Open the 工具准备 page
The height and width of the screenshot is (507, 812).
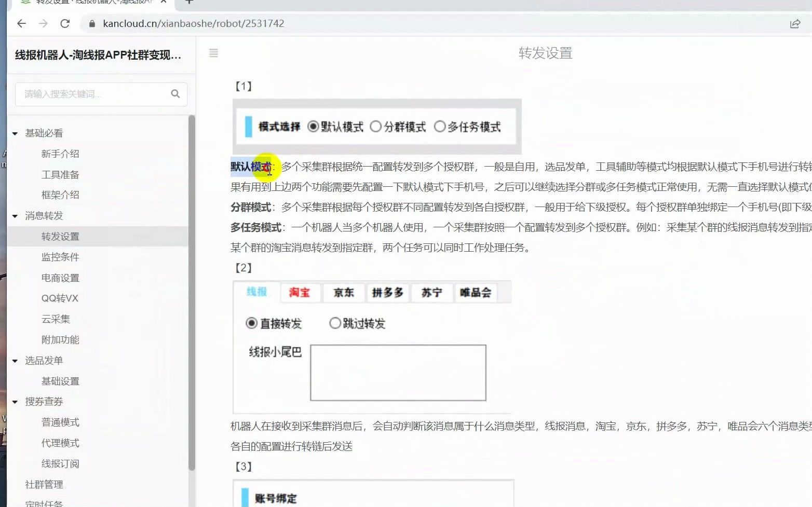[x=60, y=174]
